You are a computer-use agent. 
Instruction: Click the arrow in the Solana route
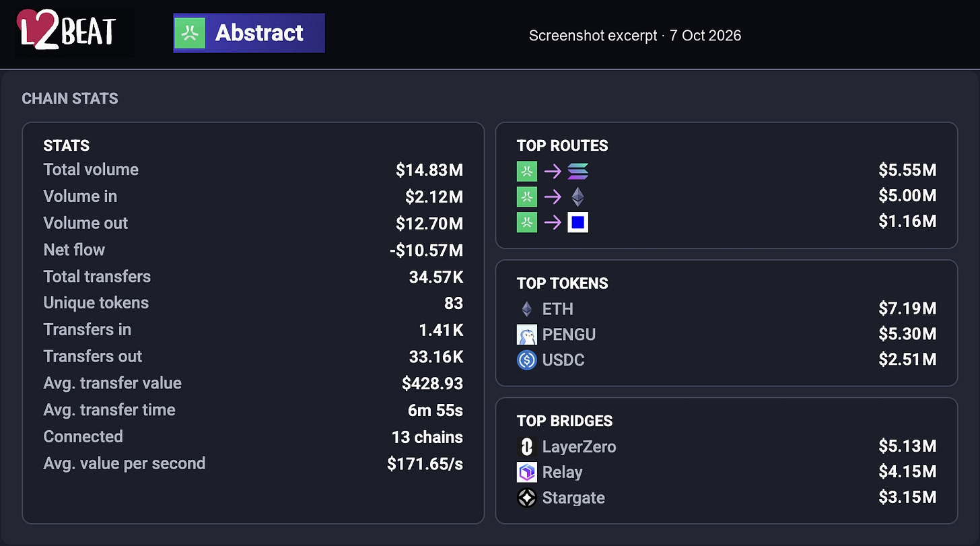(553, 172)
